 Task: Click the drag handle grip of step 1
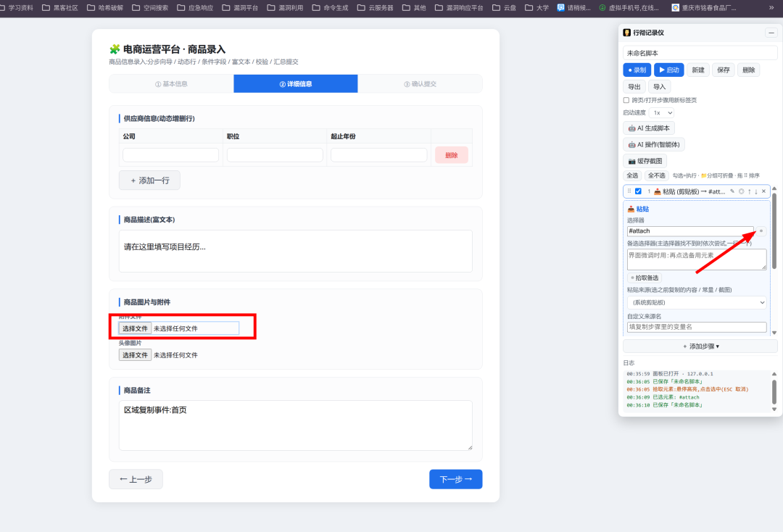tap(629, 191)
